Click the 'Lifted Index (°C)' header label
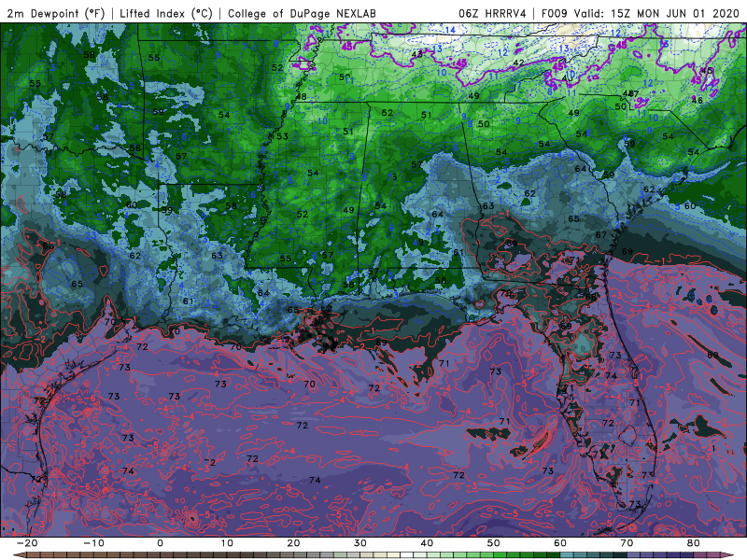The width and height of the screenshot is (747, 560). pyautogui.click(x=166, y=13)
